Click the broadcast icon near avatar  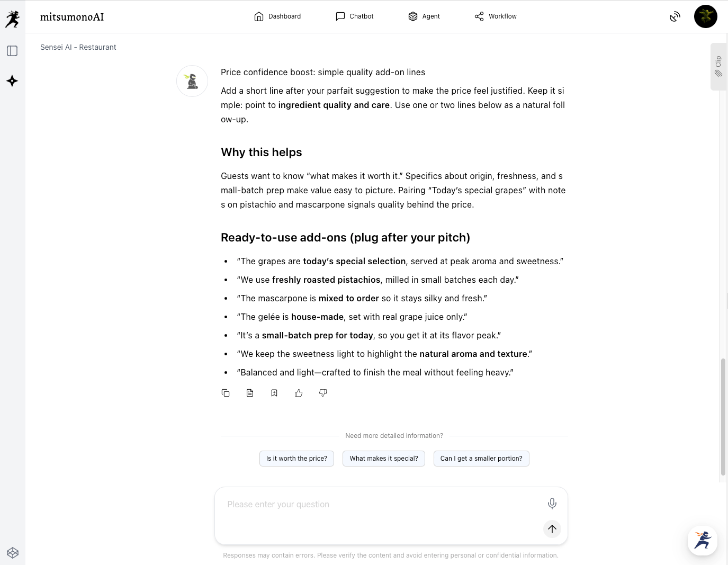[x=675, y=16]
